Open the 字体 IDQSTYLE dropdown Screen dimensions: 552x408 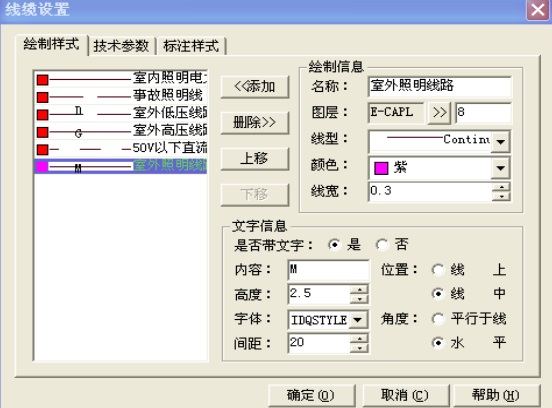(358, 320)
